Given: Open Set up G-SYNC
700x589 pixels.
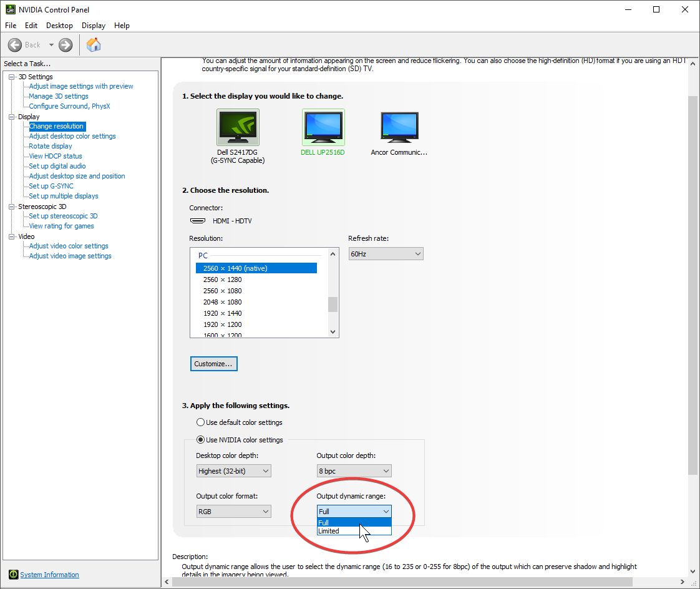Looking at the screenshot, I should coord(51,186).
